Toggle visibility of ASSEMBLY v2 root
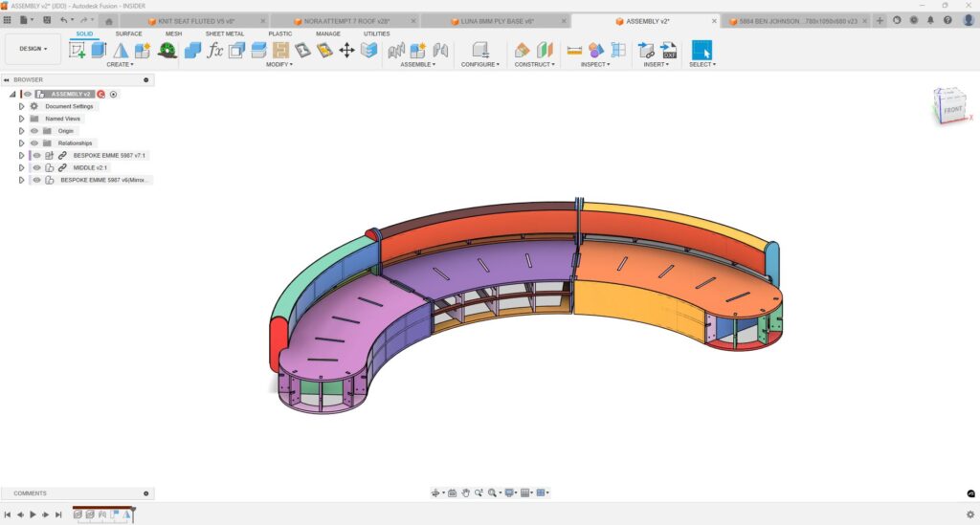The image size is (980, 525). coord(27,95)
